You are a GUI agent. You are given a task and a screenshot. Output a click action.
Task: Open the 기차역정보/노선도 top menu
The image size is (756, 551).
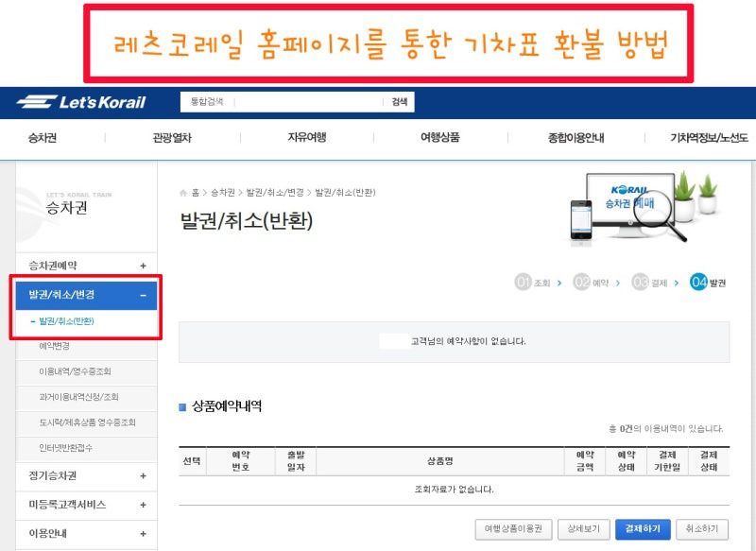[709, 138]
